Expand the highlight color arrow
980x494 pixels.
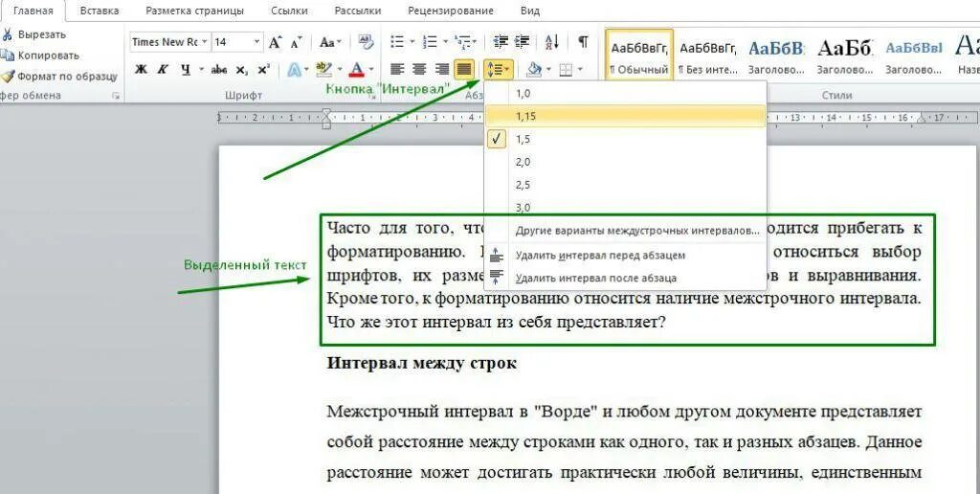click(x=340, y=70)
